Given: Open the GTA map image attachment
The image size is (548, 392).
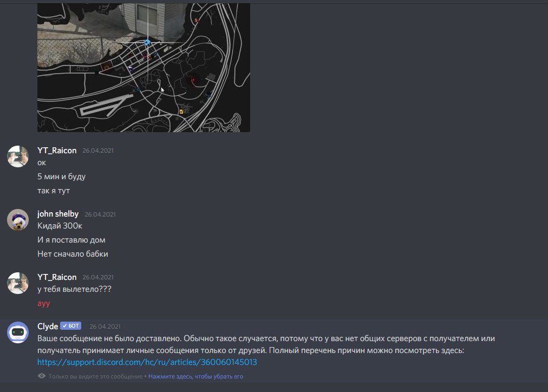Looking at the screenshot, I should tap(143, 68).
